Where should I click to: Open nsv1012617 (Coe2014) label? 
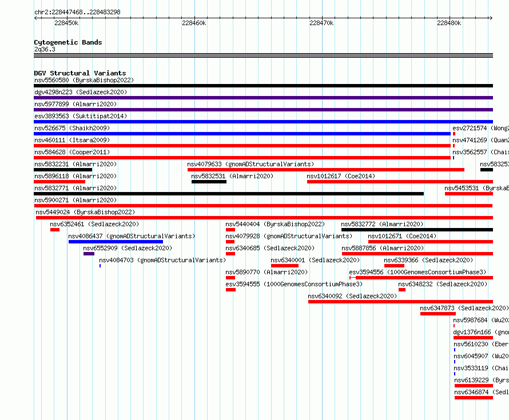click(341, 176)
